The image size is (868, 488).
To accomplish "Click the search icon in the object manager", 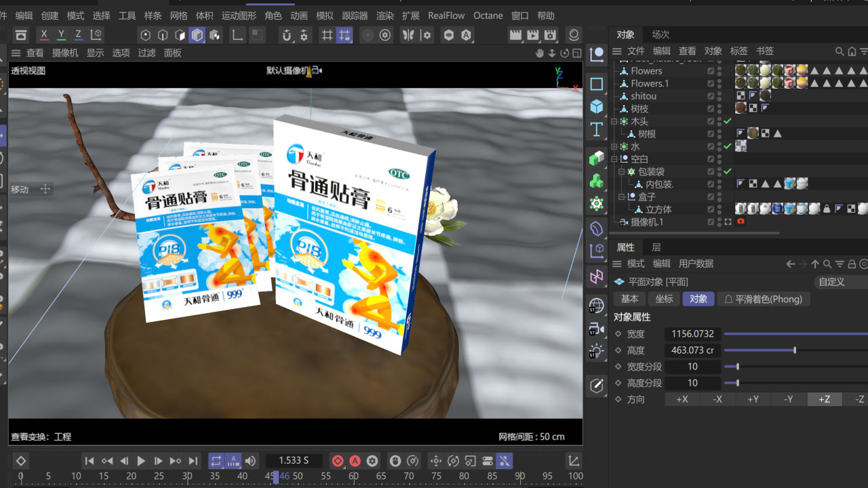I will pyautogui.click(x=840, y=52).
